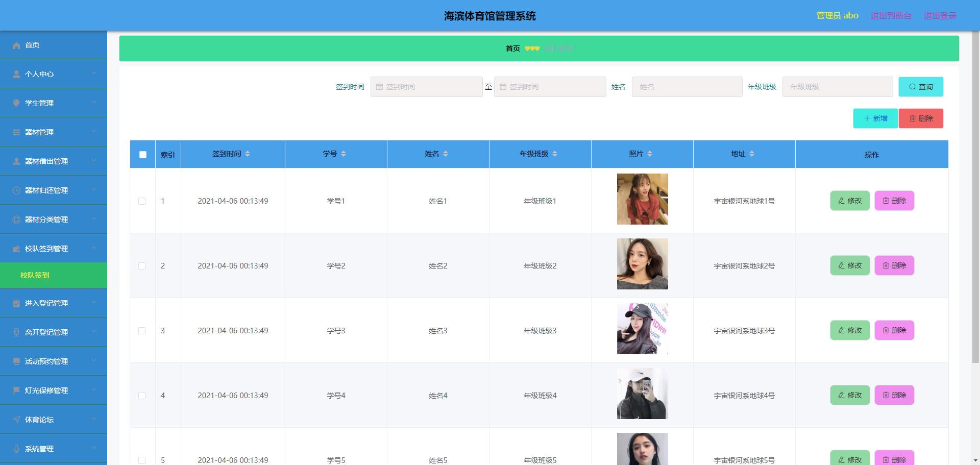Click the plus icon on 新增 button
The image size is (980, 465).
click(x=867, y=118)
